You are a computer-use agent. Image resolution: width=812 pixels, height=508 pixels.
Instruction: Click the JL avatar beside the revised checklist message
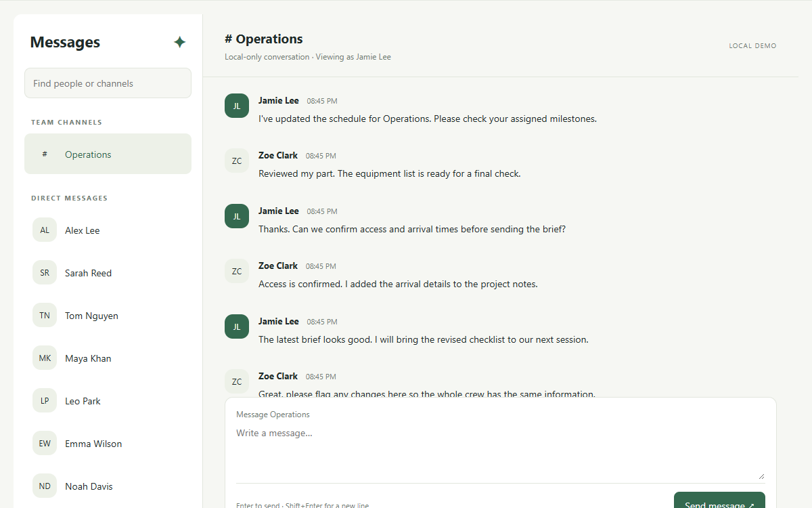[237, 326]
